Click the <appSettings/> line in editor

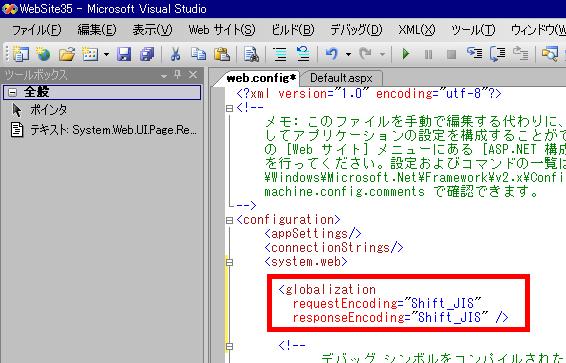point(313,233)
